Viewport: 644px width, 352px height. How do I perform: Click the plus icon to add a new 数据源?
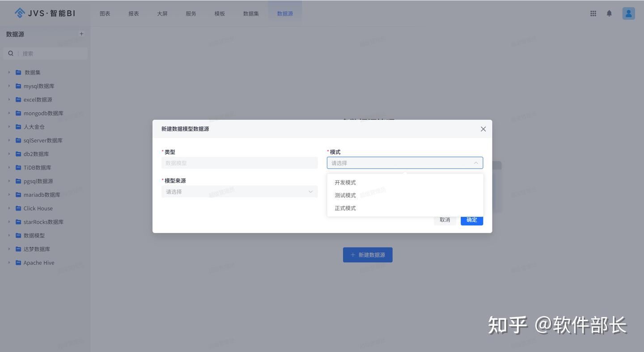pos(81,34)
